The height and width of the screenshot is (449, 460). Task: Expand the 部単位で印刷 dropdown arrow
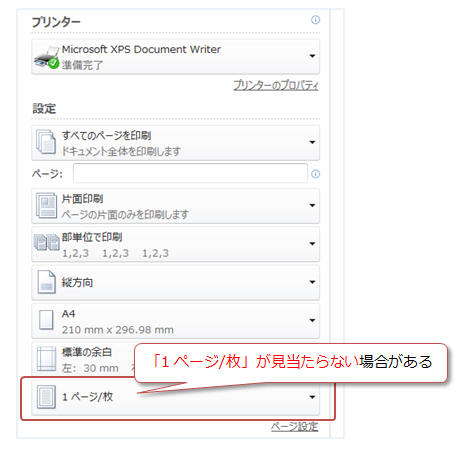(x=312, y=244)
